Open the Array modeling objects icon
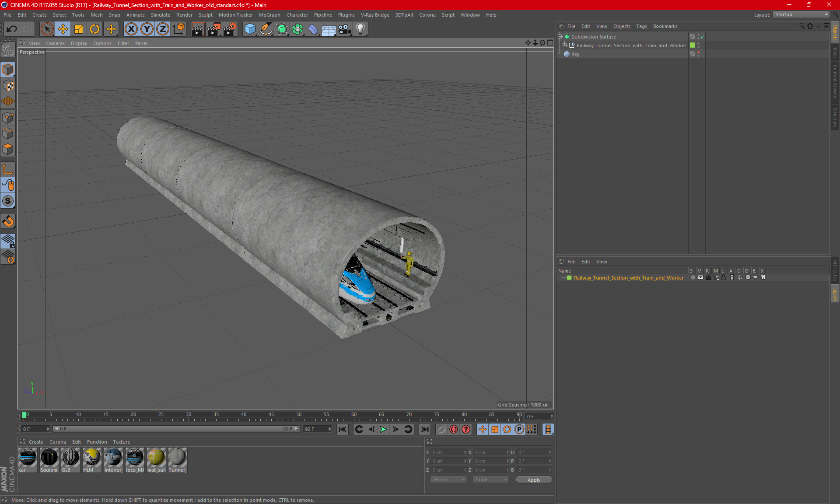The width and height of the screenshot is (840, 504). click(x=297, y=29)
